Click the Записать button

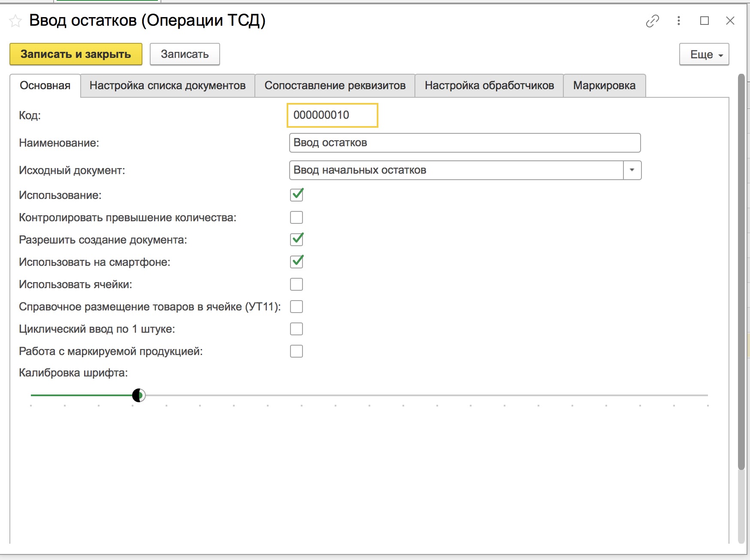point(185,54)
